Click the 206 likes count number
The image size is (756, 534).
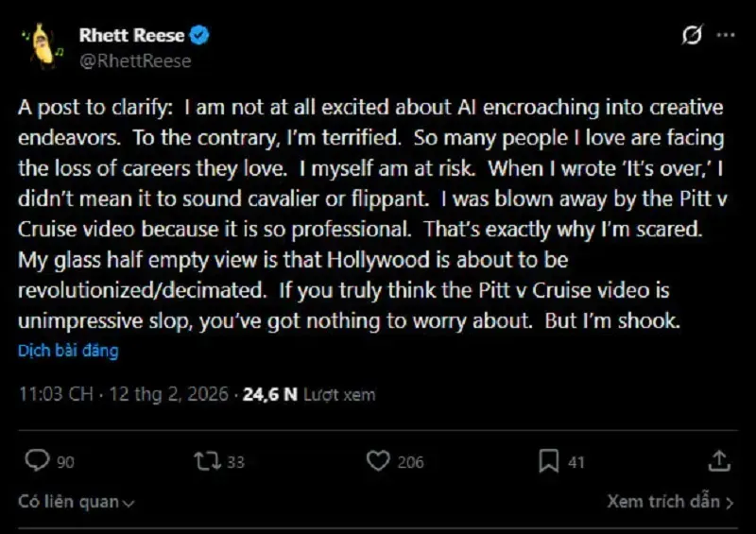click(x=410, y=462)
